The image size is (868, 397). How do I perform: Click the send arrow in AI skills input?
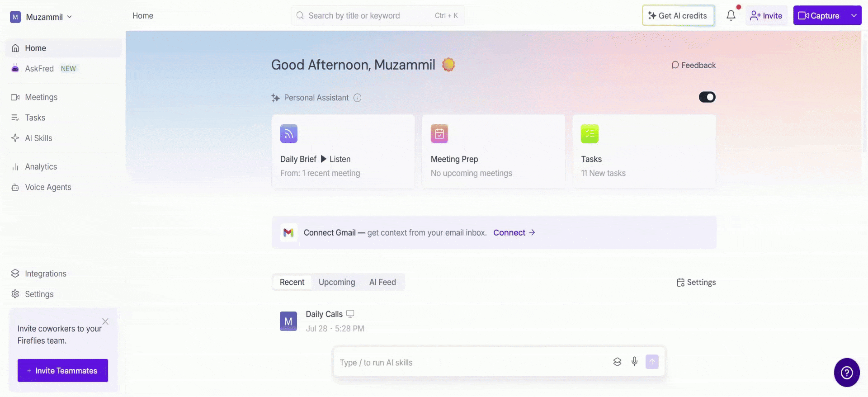point(652,362)
